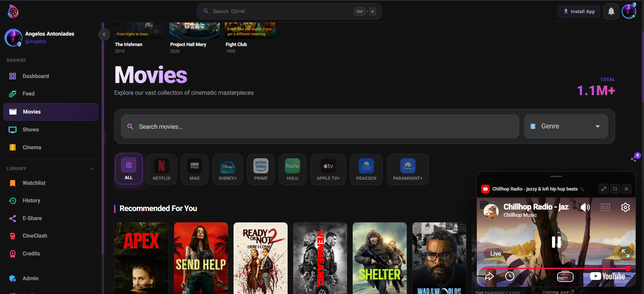The width and height of the screenshot is (644, 294).
Task: Click the Shows monitor icon
Action: [x=13, y=130]
